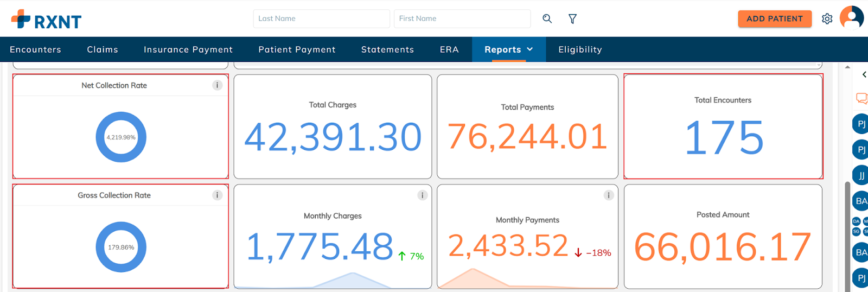Screen dimensions: 868x292
Task: Open the chat bubbles icon in sidebar
Action: pos(861,98)
